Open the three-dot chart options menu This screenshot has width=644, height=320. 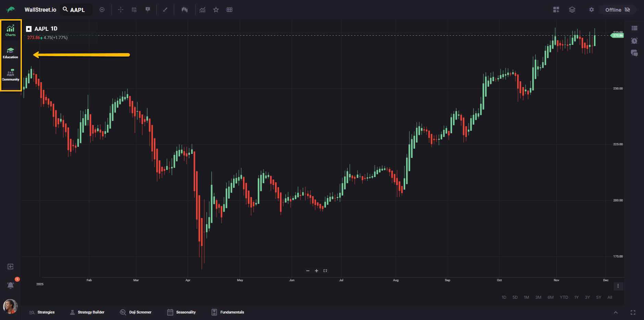tap(618, 286)
